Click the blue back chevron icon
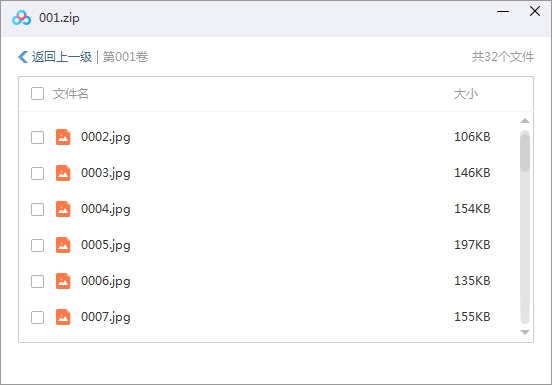This screenshot has width=552, height=385. [x=23, y=57]
